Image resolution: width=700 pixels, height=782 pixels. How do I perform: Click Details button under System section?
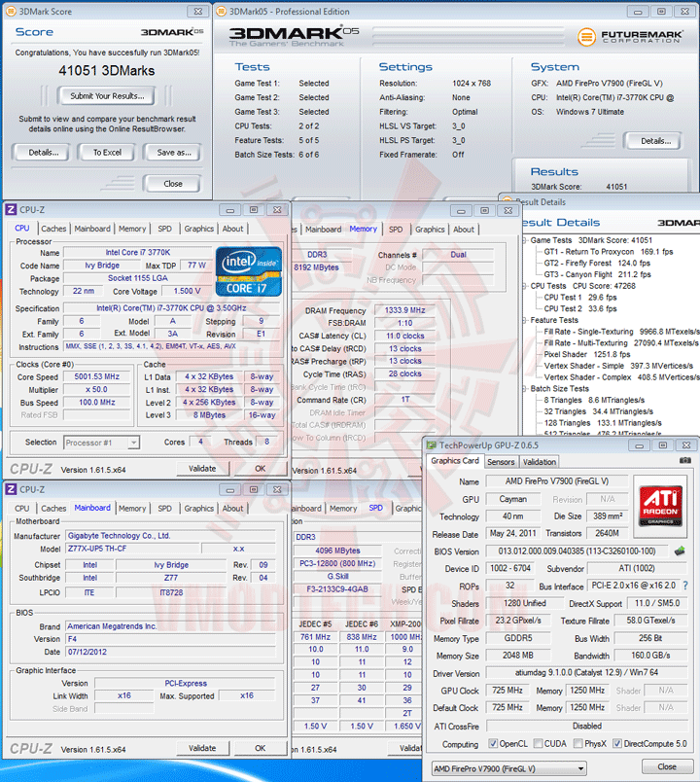click(655, 141)
